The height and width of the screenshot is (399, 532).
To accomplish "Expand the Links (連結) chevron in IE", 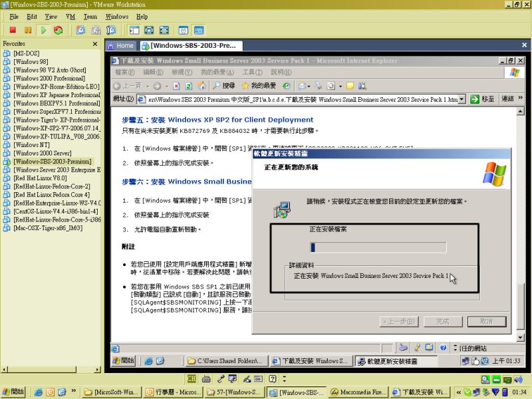I will (x=521, y=98).
